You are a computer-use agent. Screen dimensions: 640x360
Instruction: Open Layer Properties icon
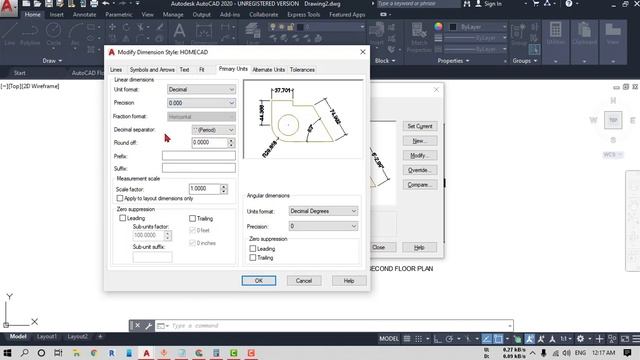click(x=253, y=32)
